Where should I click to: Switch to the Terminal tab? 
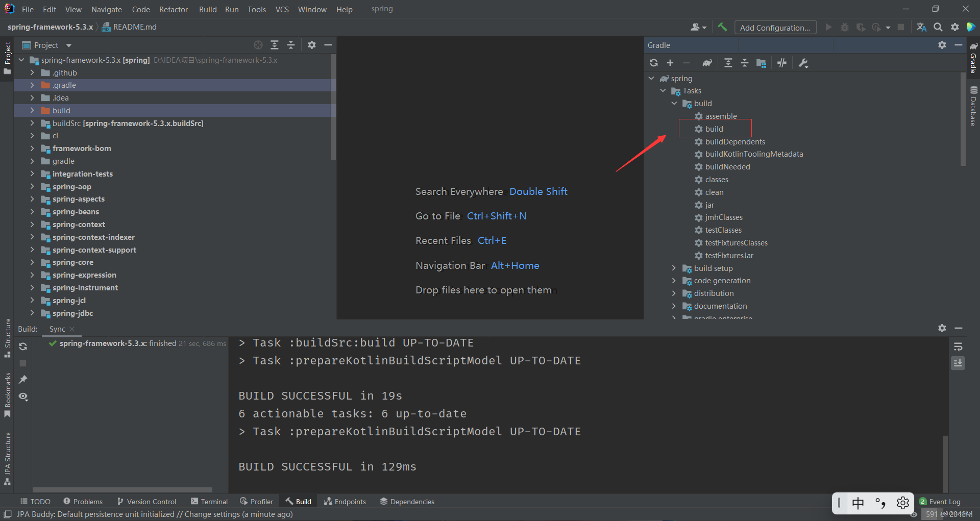coord(209,502)
